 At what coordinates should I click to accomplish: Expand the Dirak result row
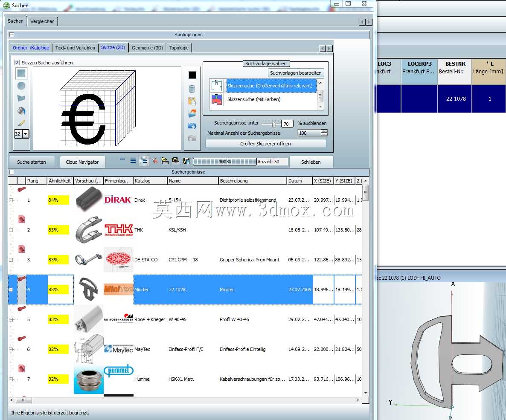11,200
